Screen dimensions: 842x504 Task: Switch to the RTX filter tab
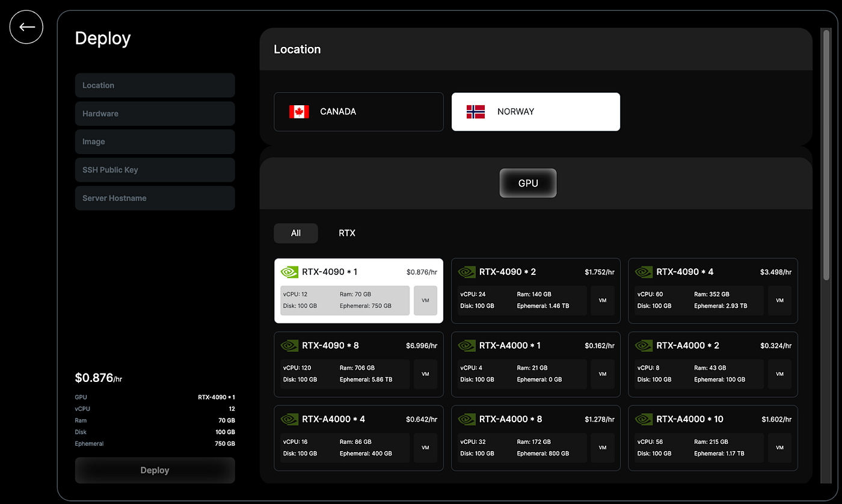tap(347, 233)
